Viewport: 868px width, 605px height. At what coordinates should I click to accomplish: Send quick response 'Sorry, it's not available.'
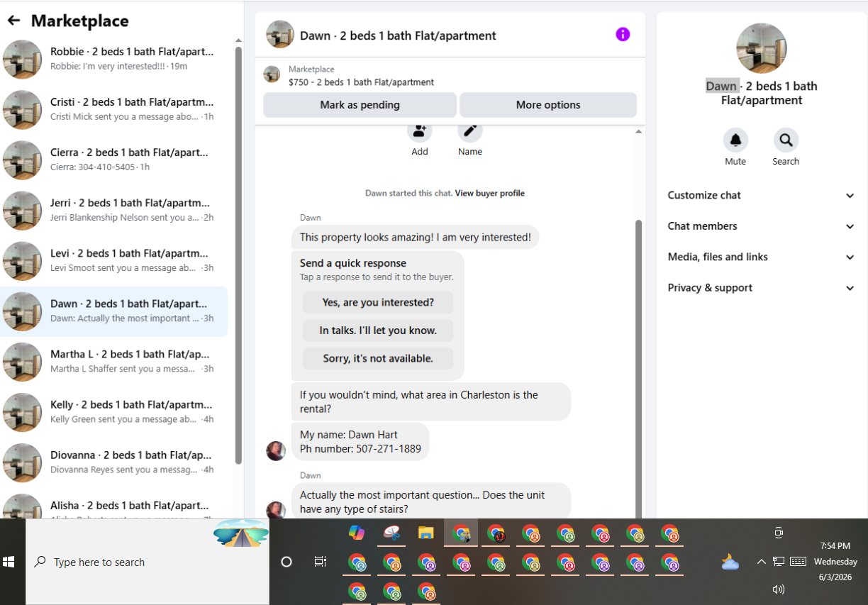(x=378, y=358)
